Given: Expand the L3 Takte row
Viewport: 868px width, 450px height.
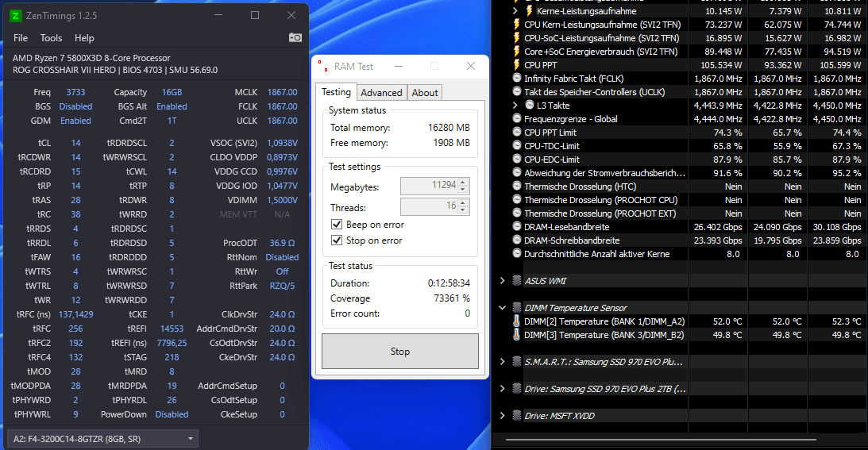Looking at the screenshot, I should tap(515, 106).
